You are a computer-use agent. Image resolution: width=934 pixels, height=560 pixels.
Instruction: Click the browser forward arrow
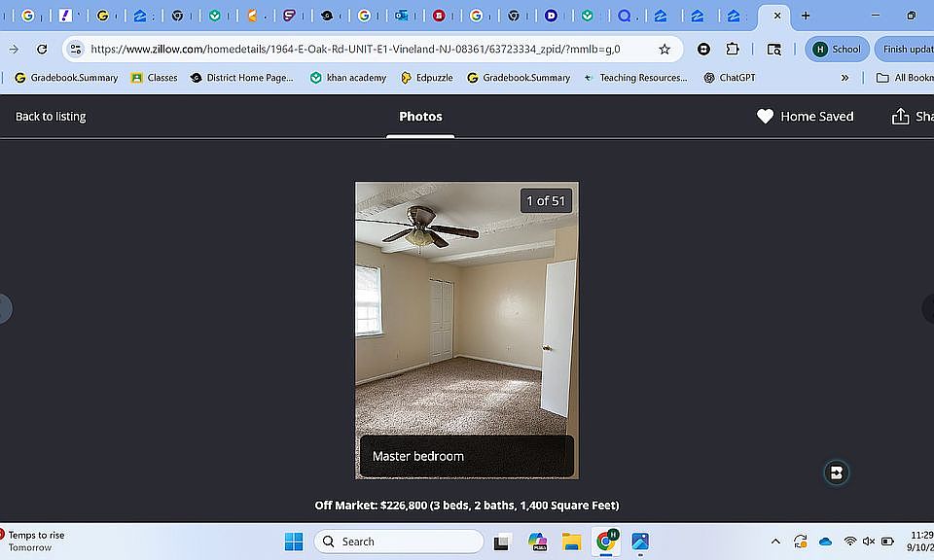click(x=14, y=50)
